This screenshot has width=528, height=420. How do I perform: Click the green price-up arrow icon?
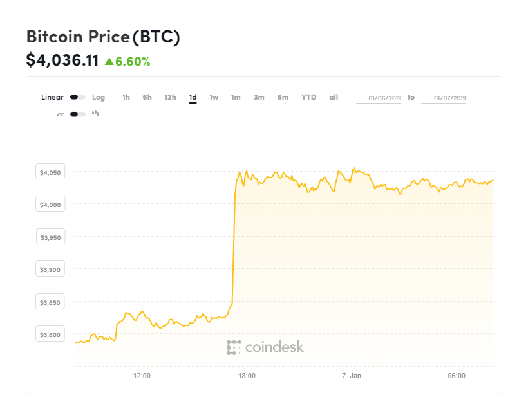coord(109,62)
